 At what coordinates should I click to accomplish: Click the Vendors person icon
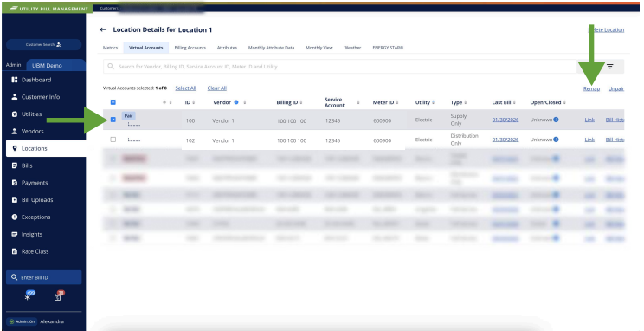[x=15, y=131]
